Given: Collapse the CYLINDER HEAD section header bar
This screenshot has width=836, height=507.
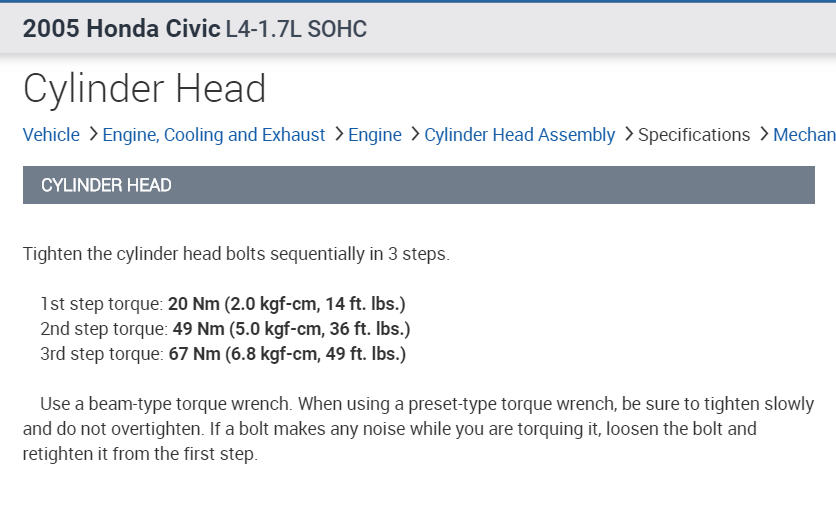Looking at the screenshot, I should click(418, 185).
